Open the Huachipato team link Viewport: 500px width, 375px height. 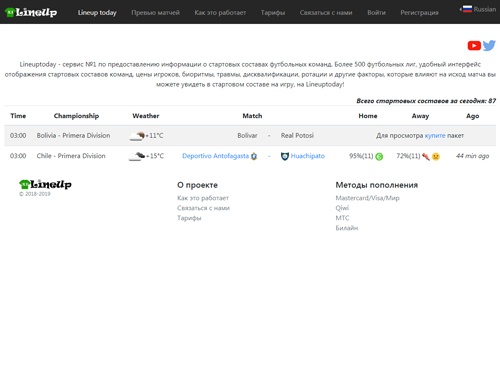[x=307, y=156]
